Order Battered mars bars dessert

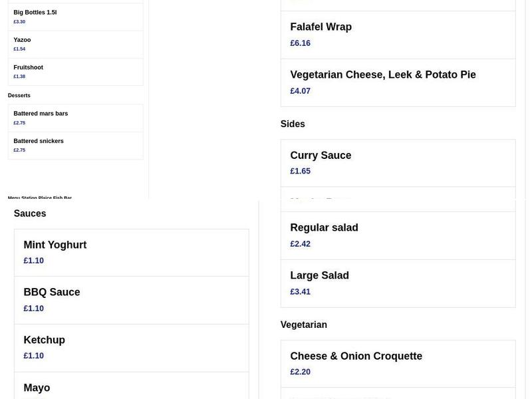point(41,113)
